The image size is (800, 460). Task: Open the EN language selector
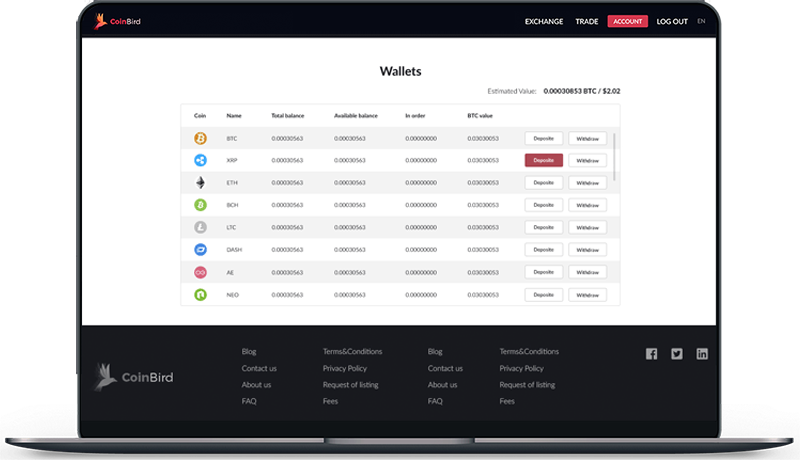(701, 21)
